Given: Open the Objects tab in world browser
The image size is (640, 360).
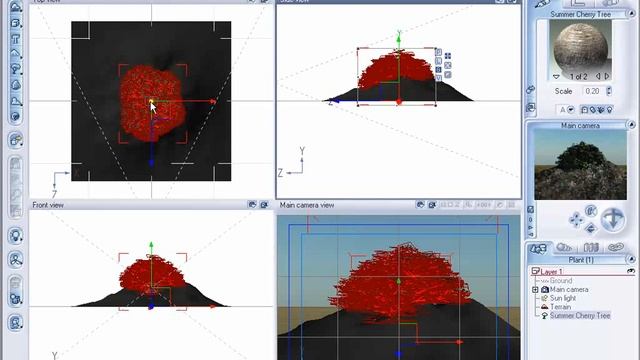Looking at the screenshot, I should [x=538, y=248].
